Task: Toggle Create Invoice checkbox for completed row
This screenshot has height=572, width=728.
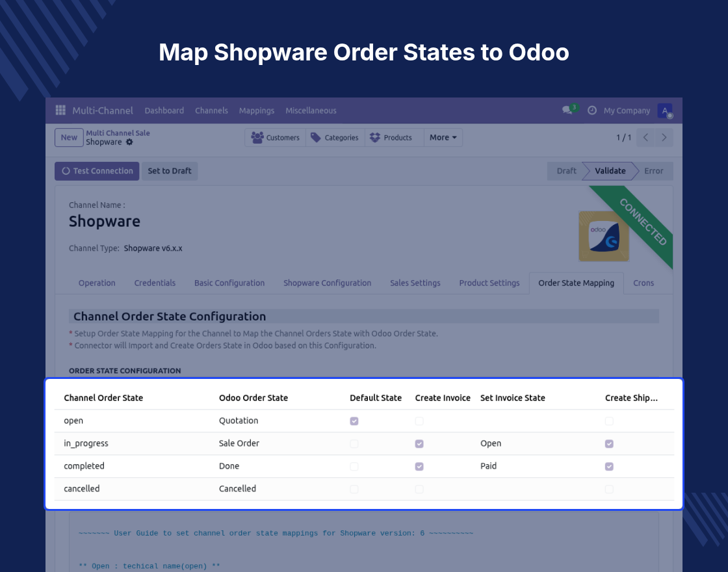Action: (x=419, y=466)
